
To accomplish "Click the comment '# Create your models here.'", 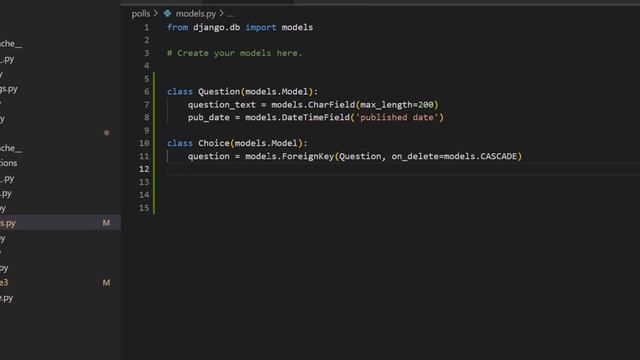I will coord(235,53).
